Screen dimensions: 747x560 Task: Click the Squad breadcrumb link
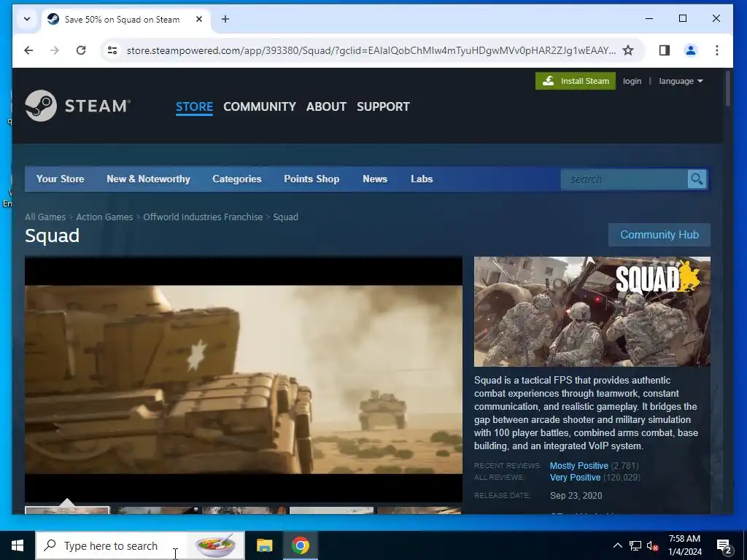(x=285, y=217)
